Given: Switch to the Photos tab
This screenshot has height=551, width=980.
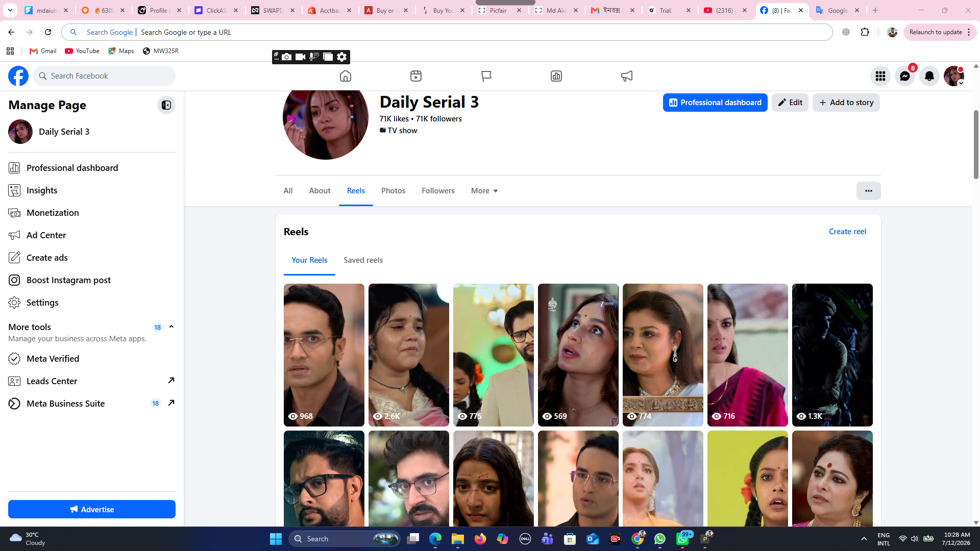Looking at the screenshot, I should pos(393,191).
